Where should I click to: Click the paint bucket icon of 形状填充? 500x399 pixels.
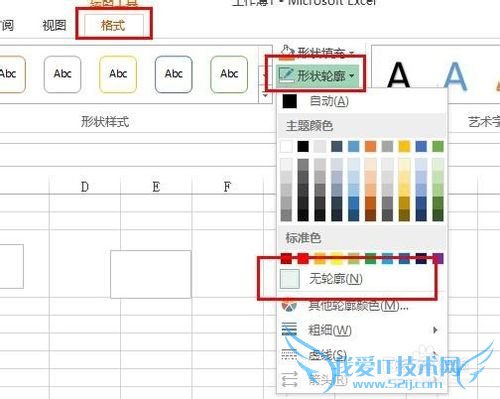tap(287, 53)
